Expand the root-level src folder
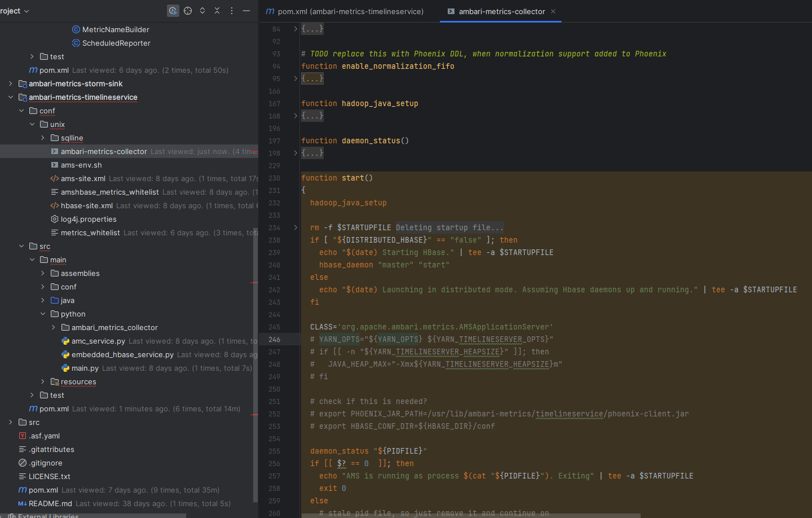The image size is (812, 518). [11, 422]
